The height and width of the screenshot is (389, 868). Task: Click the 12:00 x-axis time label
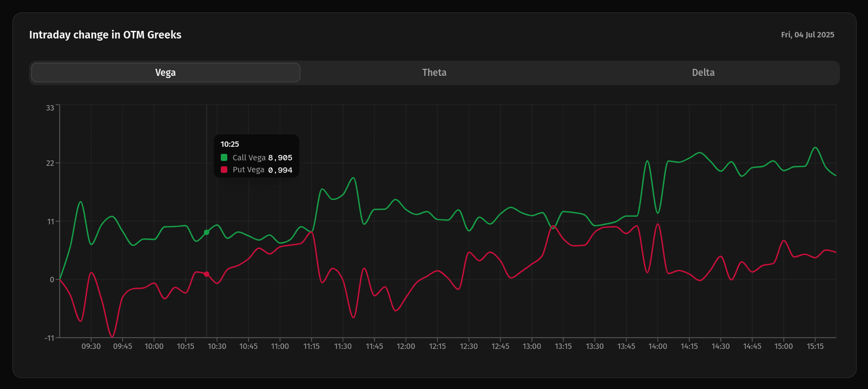pyautogui.click(x=406, y=346)
